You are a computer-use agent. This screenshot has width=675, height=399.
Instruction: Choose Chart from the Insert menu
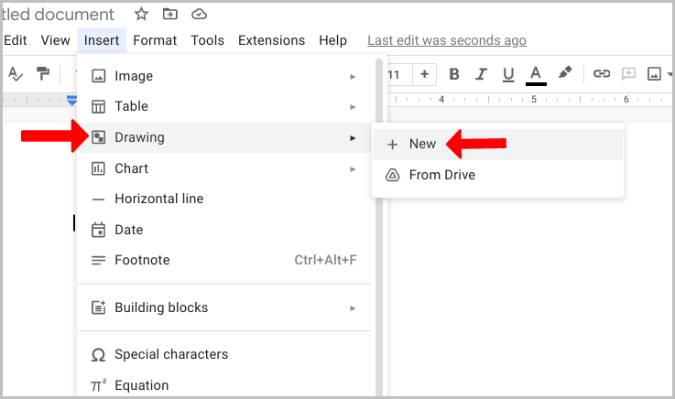coord(224,168)
